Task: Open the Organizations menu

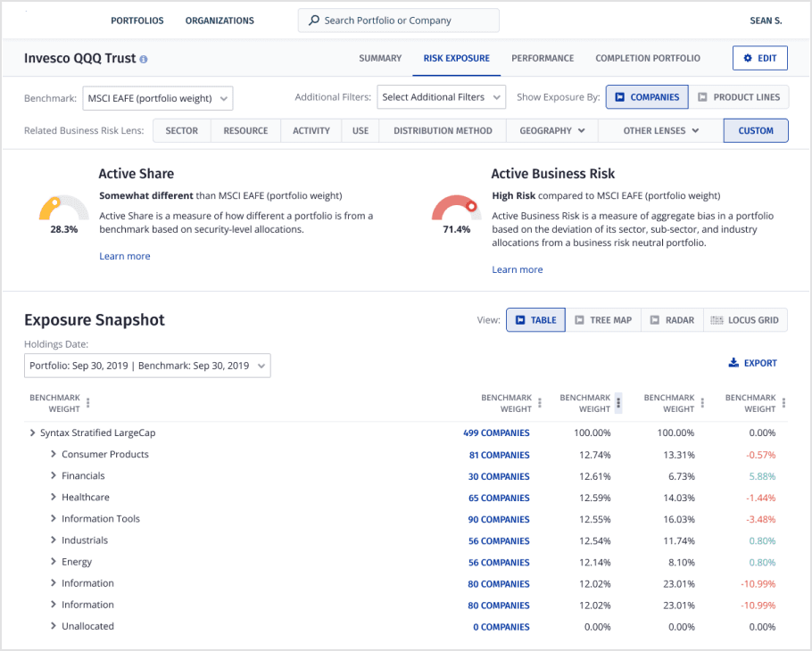Action: pyautogui.click(x=220, y=21)
